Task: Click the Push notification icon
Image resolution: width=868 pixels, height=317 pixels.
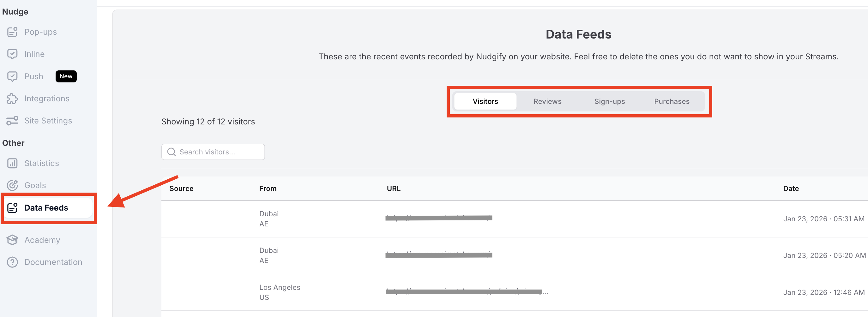Action: [12, 76]
